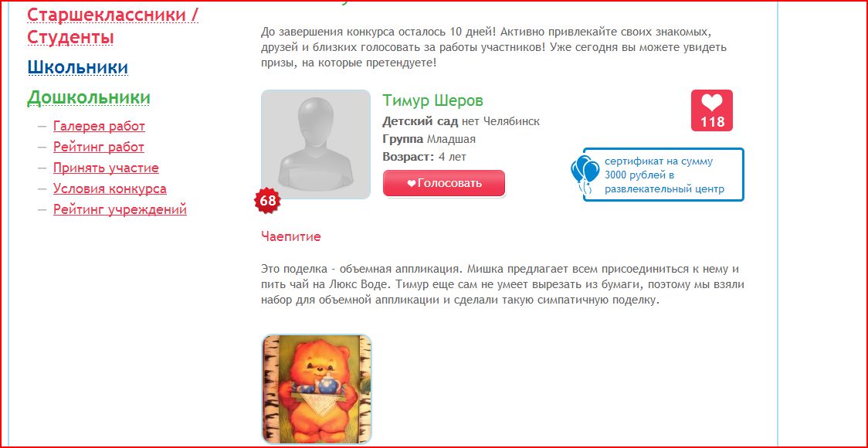
Task: Click the heart icon showing 118 votes
Action: click(712, 110)
